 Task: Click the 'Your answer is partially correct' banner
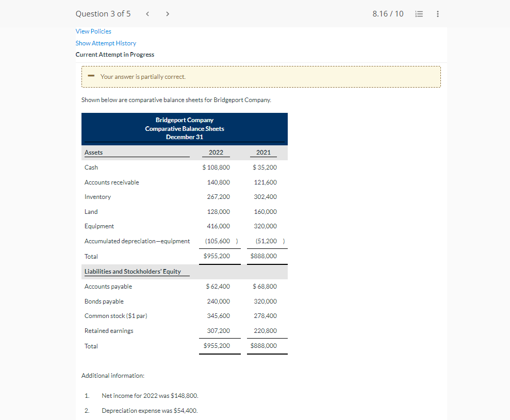(x=261, y=77)
